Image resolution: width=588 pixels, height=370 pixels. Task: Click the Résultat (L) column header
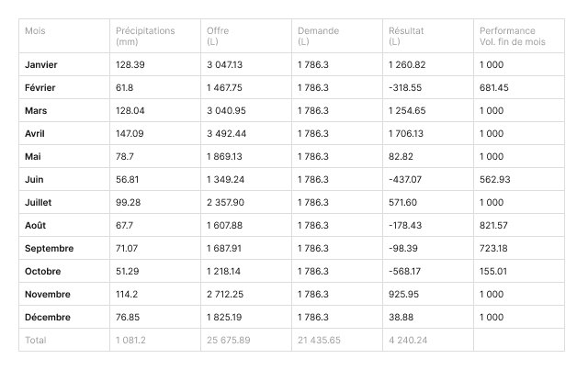405,36
